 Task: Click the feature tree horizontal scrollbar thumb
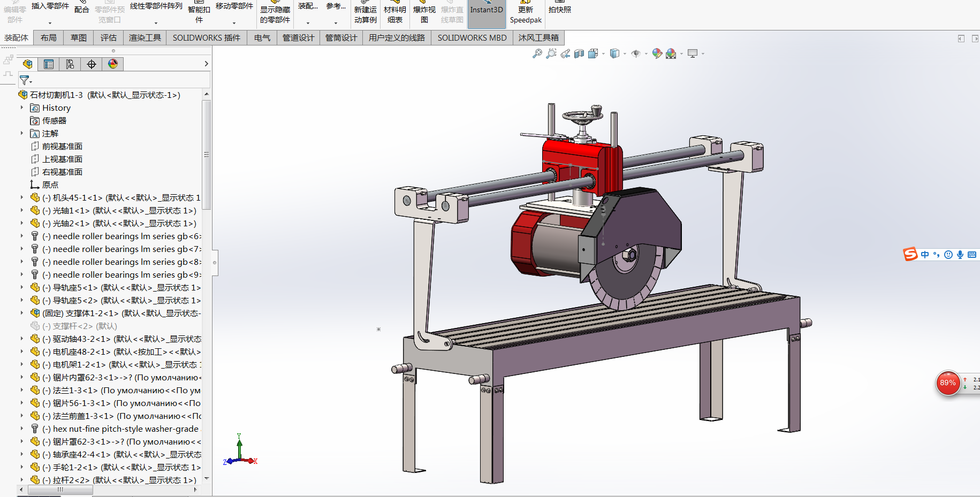click(x=60, y=490)
